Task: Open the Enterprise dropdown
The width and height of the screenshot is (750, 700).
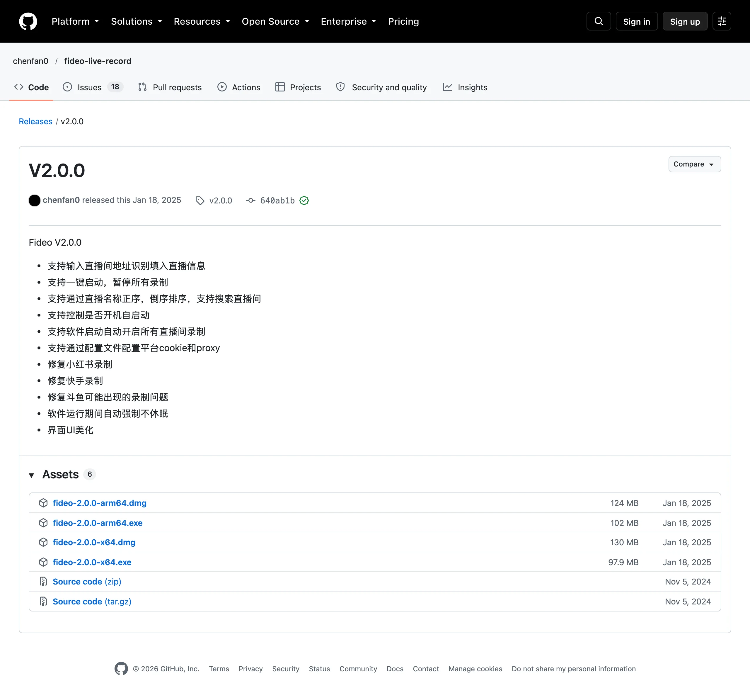Action: coord(348,21)
